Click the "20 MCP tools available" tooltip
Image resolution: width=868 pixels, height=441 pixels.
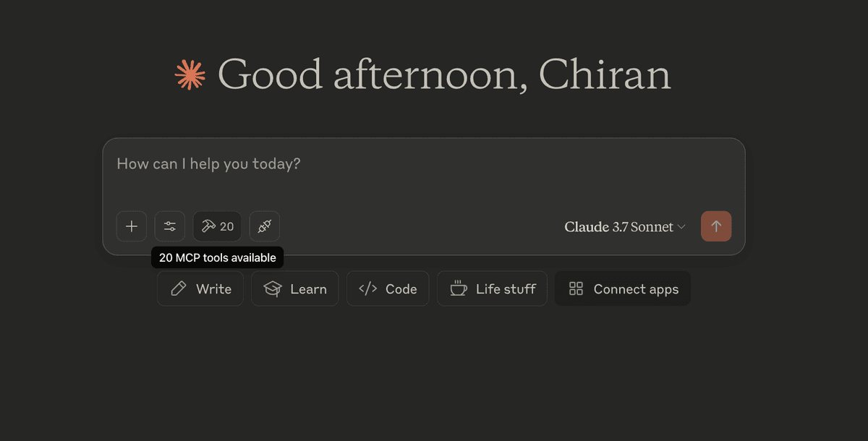218,257
